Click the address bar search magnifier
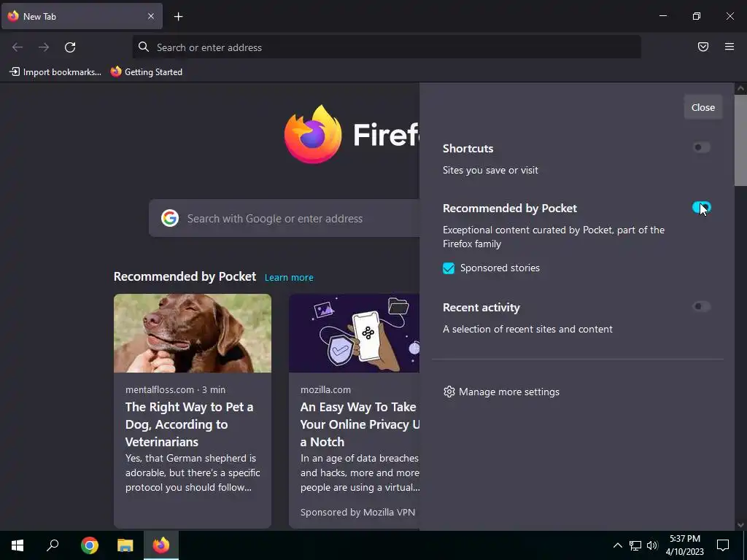The image size is (747, 560). pyautogui.click(x=144, y=47)
